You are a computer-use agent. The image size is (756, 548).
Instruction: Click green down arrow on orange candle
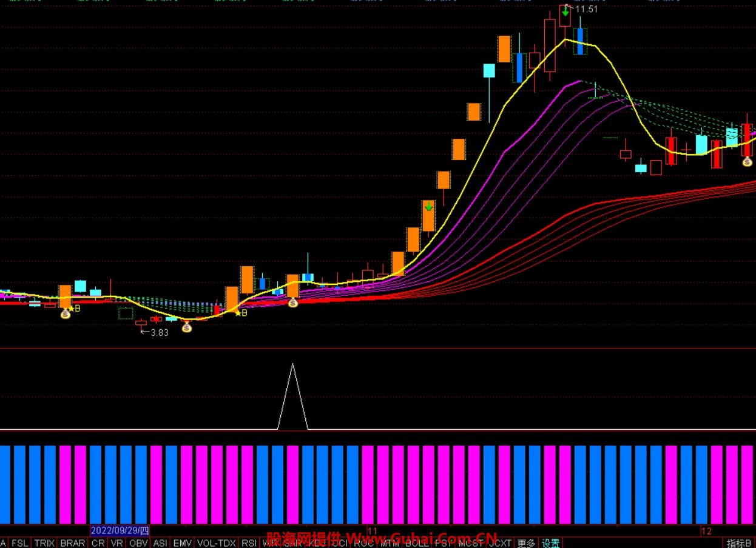pyautogui.click(x=428, y=207)
